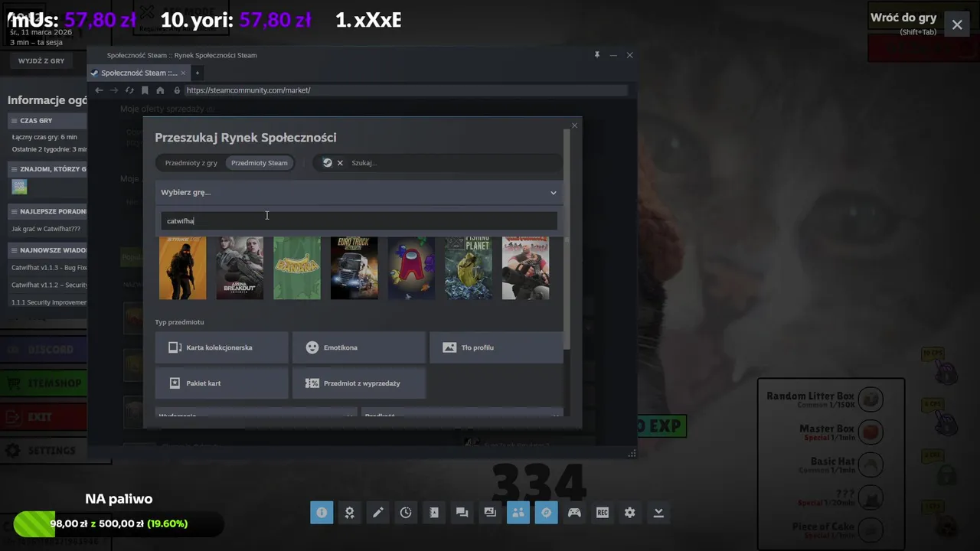Open Catwifhat v1.1.3 - Bug Fixe news

(49, 268)
